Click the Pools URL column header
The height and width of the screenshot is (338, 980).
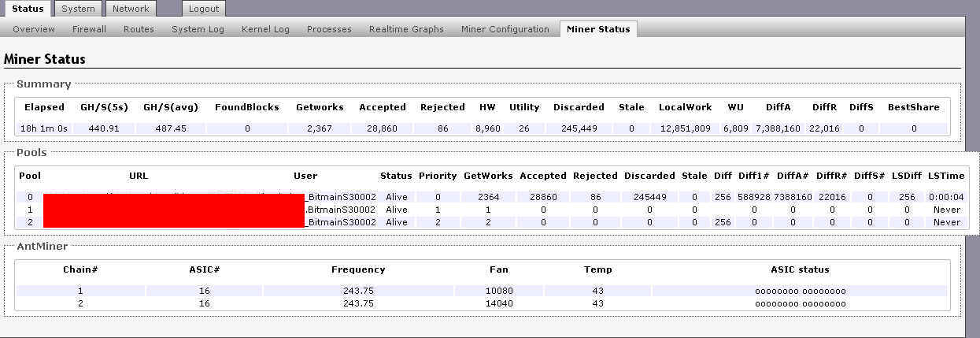(139, 176)
